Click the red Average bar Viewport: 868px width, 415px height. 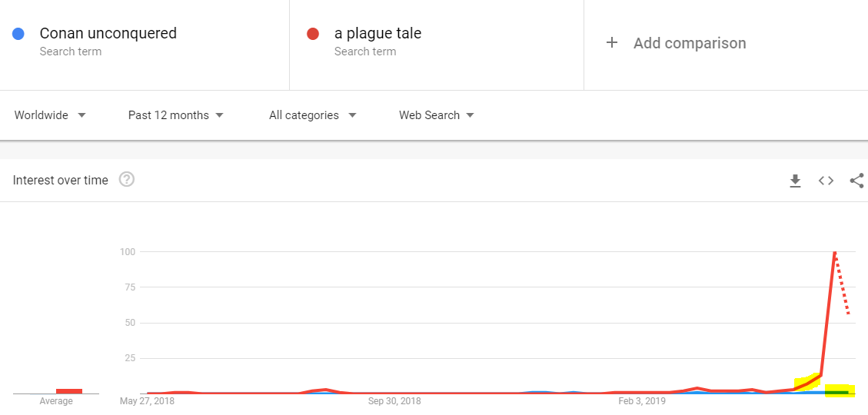click(x=69, y=391)
